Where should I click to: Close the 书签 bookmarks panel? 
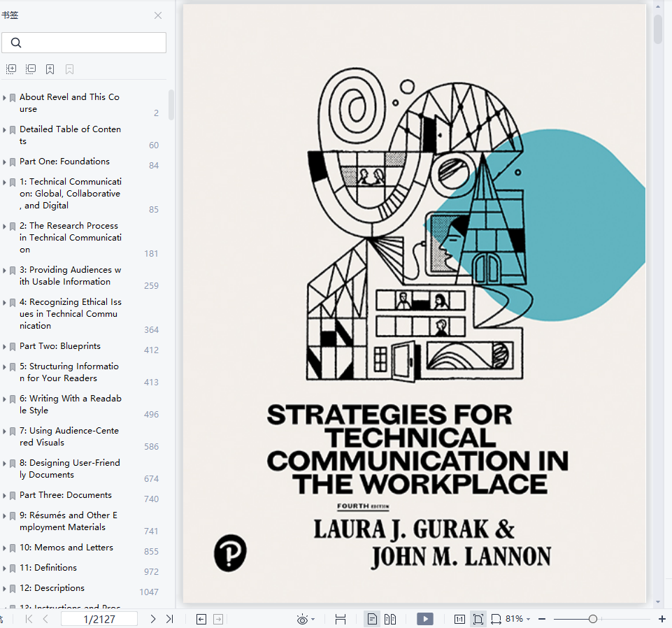pos(158,15)
